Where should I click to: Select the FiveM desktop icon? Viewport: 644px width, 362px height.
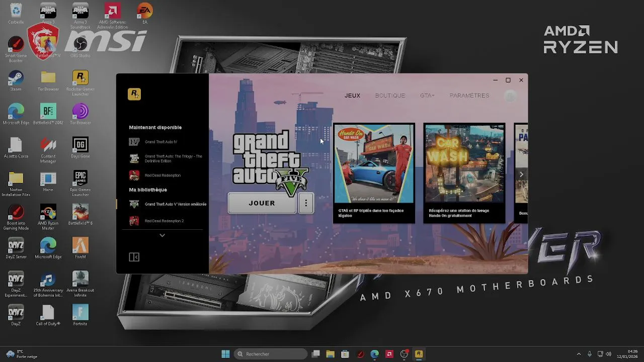click(x=80, y=248)
